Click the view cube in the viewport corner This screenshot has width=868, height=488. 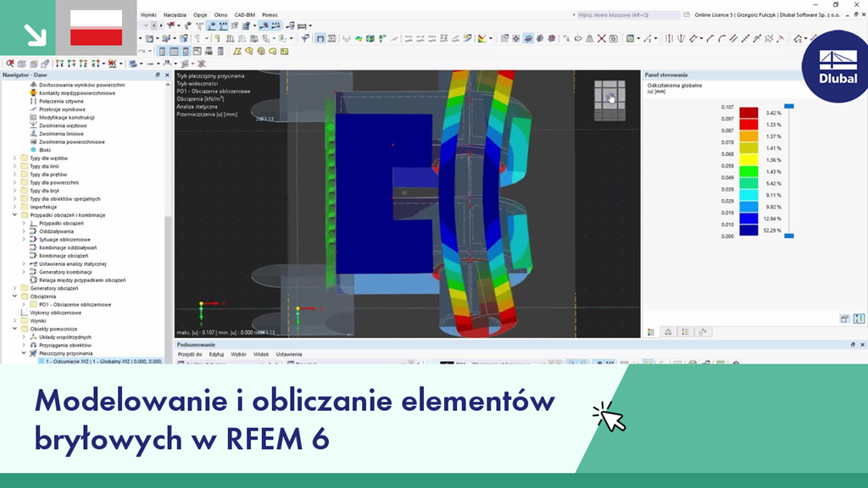tap(609, 100)
